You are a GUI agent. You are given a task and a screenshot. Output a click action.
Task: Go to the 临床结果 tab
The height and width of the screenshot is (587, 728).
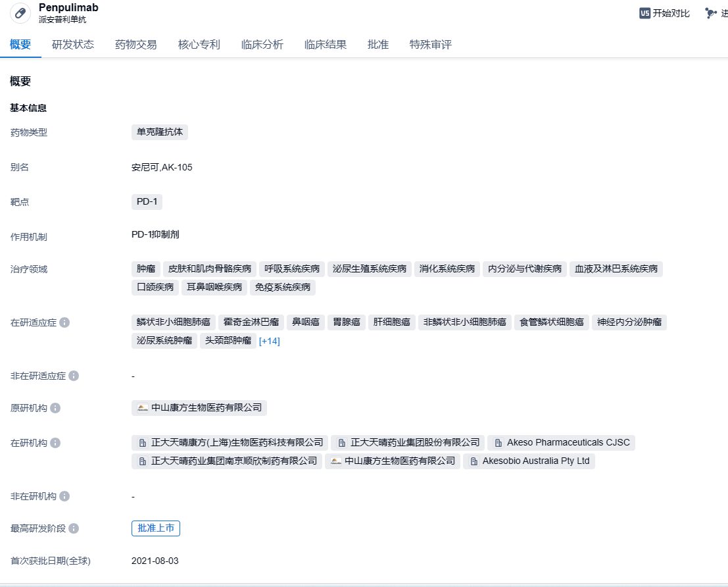click(325, 45)
